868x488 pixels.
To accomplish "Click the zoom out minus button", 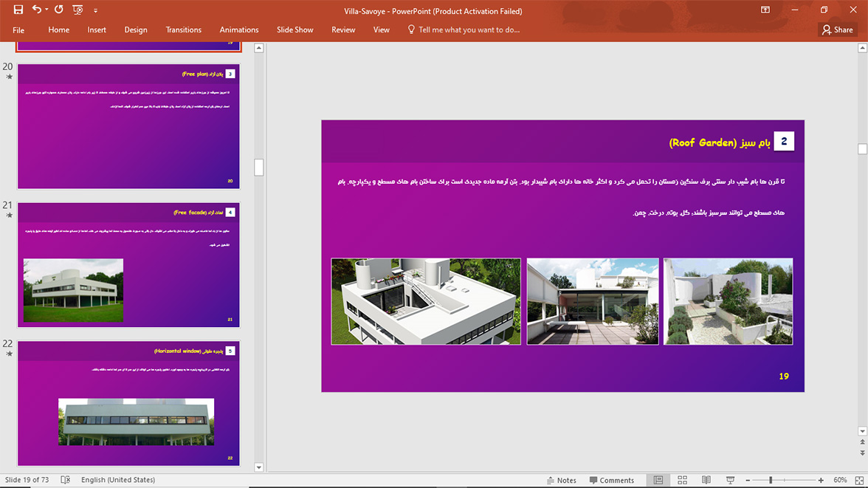I will [x=748, y=480].
